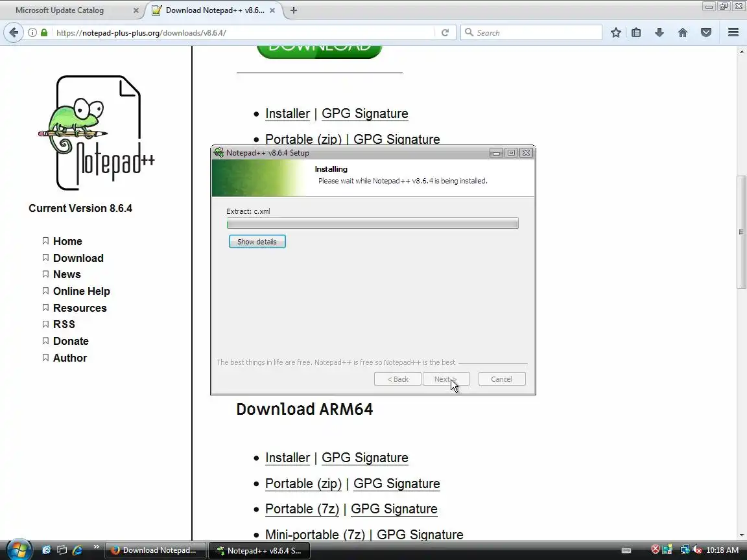747x560 pixels.
Task: Open the Firefox hamburger menu
Action: (x=733, y=32)
